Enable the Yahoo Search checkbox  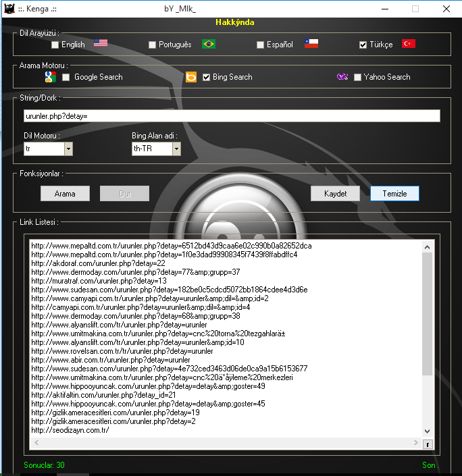pos(358,77)
